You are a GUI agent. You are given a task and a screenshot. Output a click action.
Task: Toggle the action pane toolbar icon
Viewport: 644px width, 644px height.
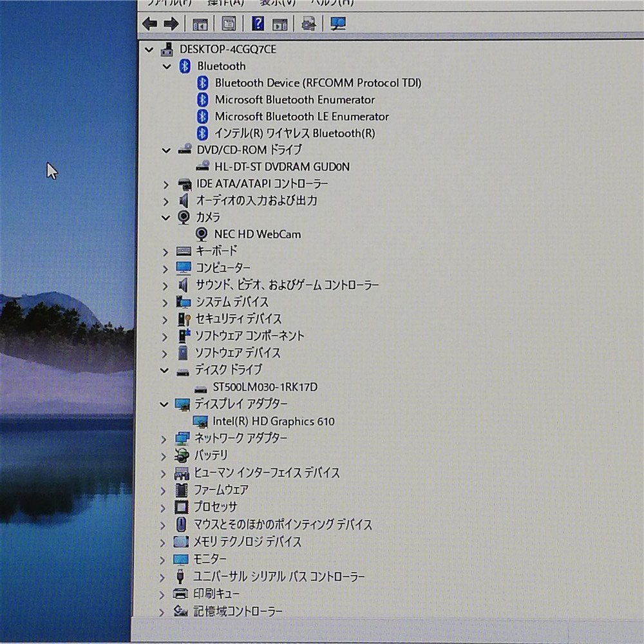click(280, 24)
